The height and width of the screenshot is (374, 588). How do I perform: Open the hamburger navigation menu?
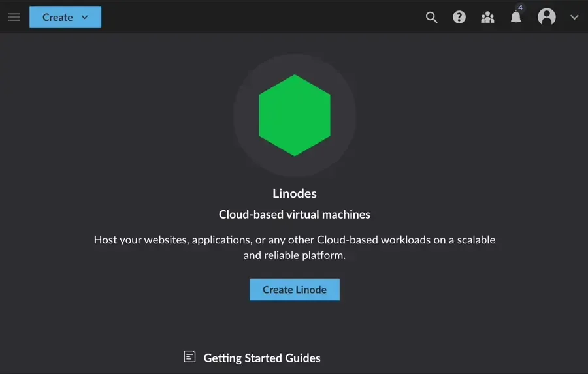(x=14, y=17)
